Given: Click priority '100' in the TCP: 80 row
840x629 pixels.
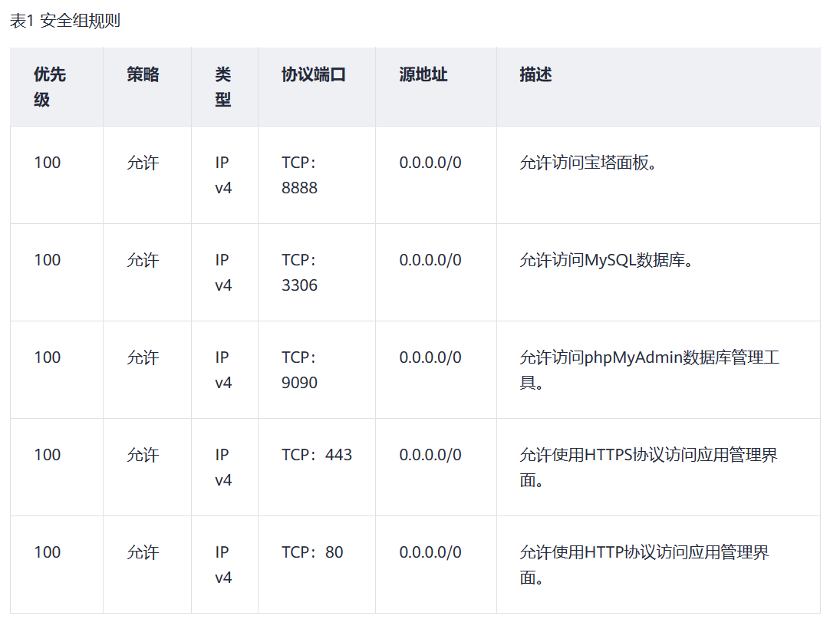Looking at the screenshot, I should 47,553.
